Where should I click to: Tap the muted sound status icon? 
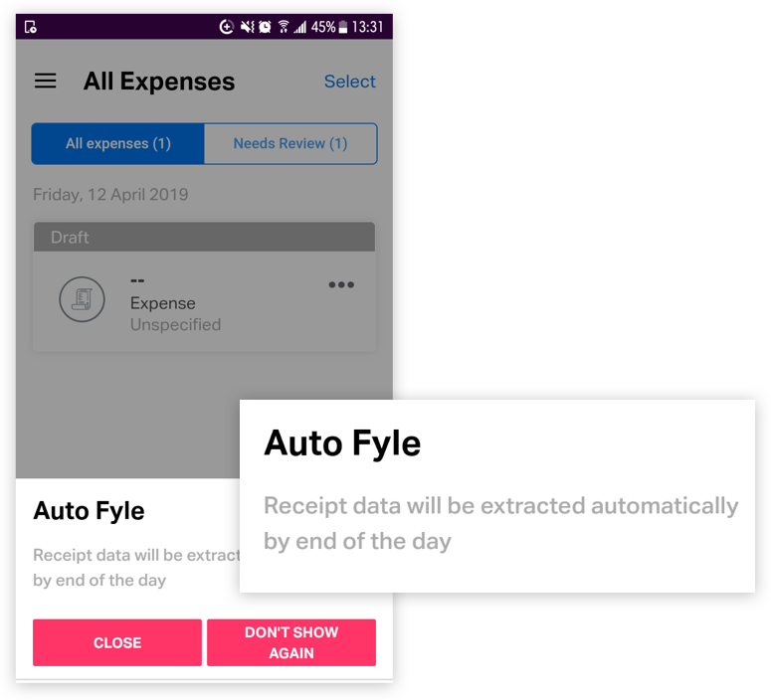[248, 27]
